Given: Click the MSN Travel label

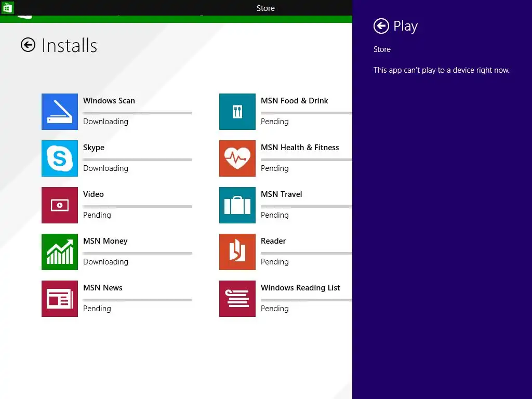Looking at the screenshot, I should (x=281, y=194).
